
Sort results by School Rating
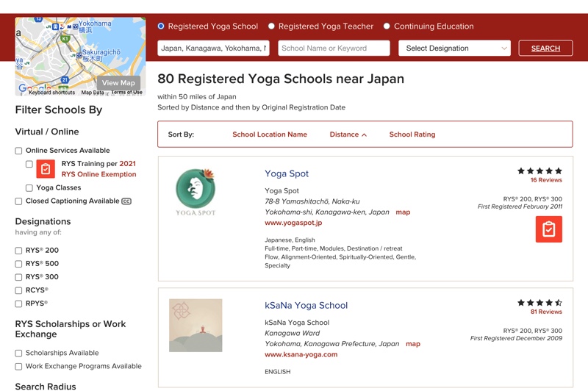412,134
